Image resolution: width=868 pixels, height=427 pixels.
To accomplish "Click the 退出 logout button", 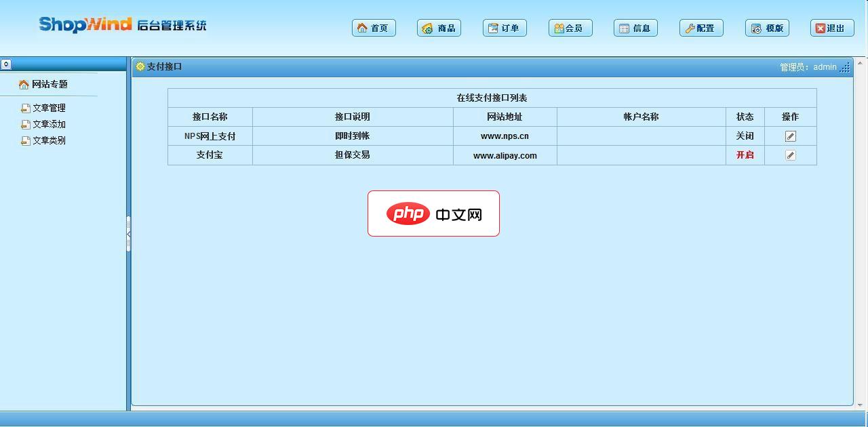I will click(831, 28).
